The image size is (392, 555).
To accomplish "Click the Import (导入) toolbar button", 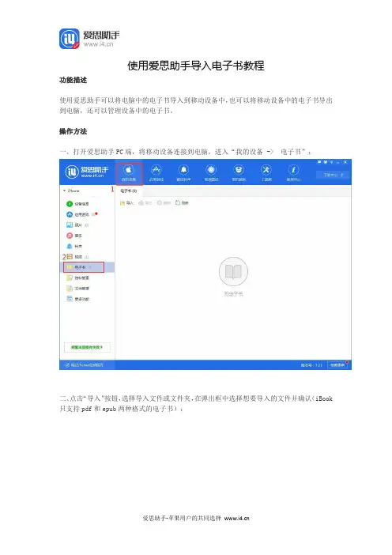I will point(126,203).
